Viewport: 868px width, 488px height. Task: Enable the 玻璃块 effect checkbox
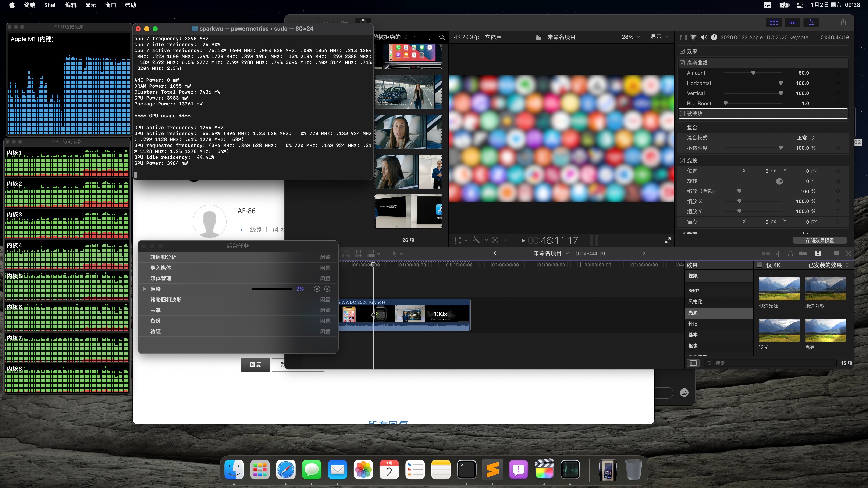point(682,114)
